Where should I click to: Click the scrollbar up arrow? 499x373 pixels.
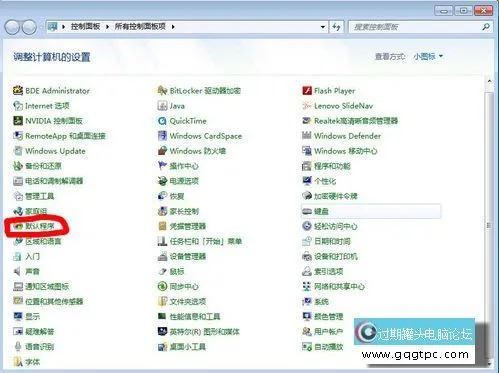point(489,81)
